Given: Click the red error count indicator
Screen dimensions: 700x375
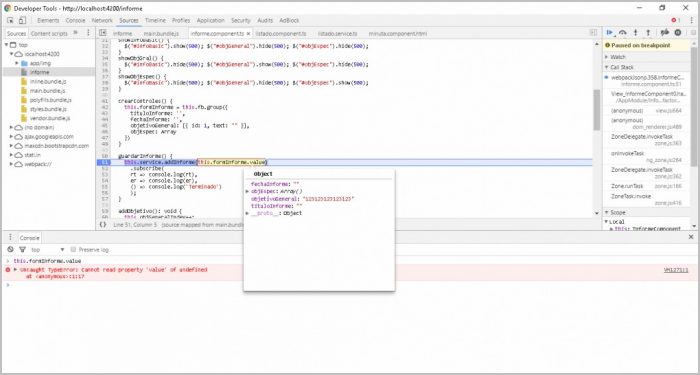Looking at the screenshot, I should (676, 21).
